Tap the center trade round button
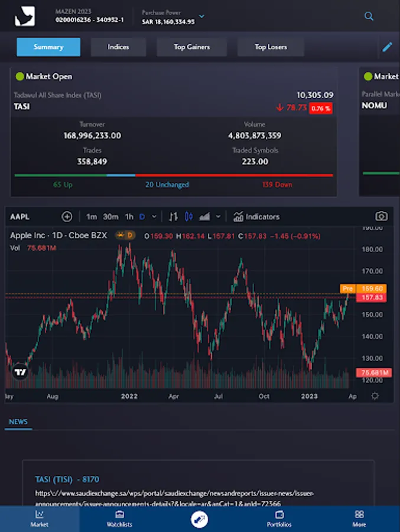Viewport: 400px width, 532px height. click(x=199, y=520)
